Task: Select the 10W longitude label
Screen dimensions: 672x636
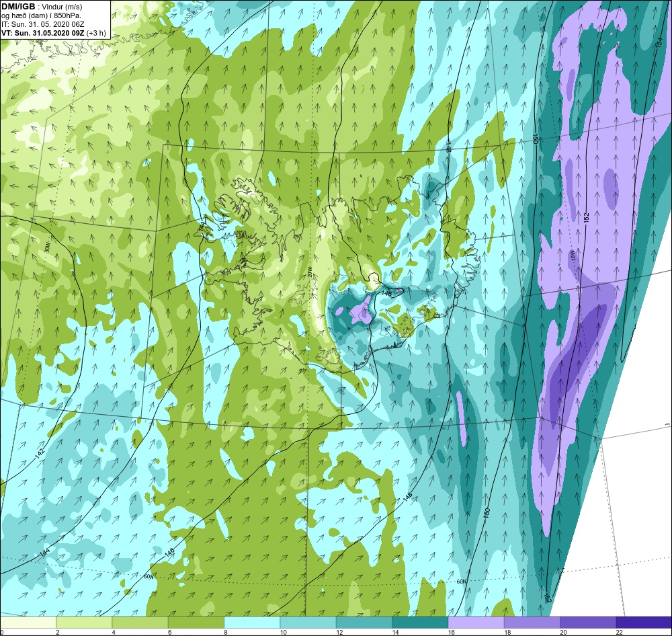Action: (x=572, y=256)
